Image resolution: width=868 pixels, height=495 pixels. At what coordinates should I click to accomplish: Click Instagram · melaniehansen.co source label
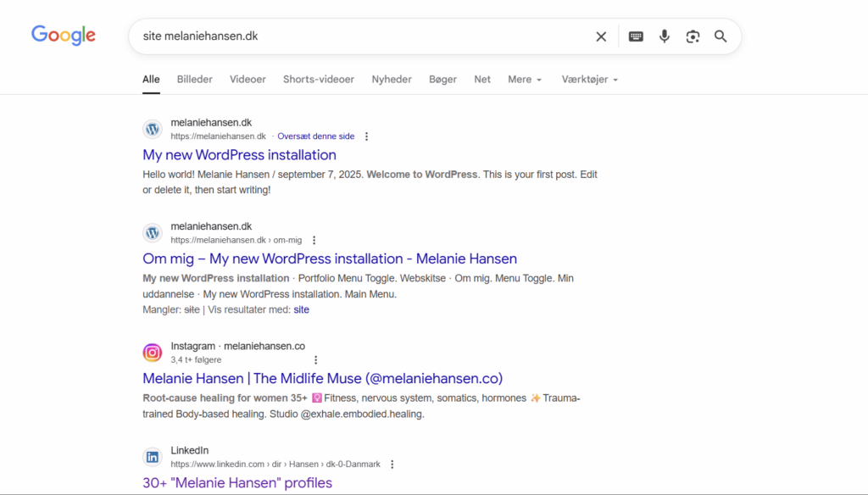pyautogui.click(x=237, y=346)
